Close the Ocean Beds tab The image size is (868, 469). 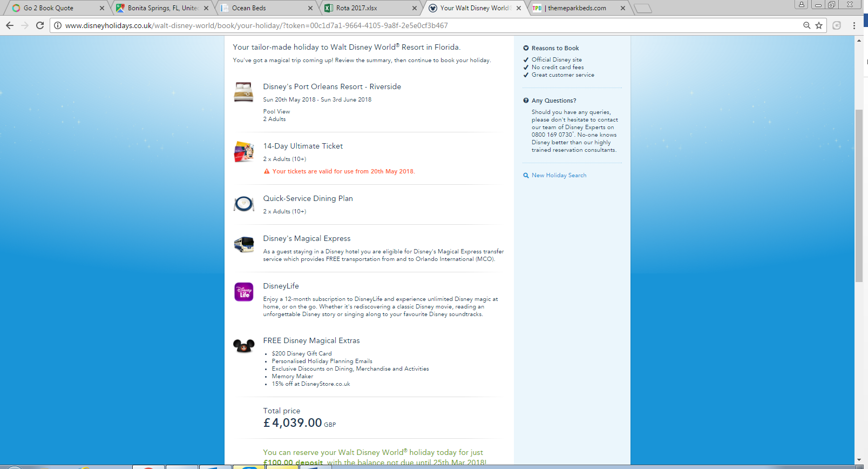pos(310,8)
